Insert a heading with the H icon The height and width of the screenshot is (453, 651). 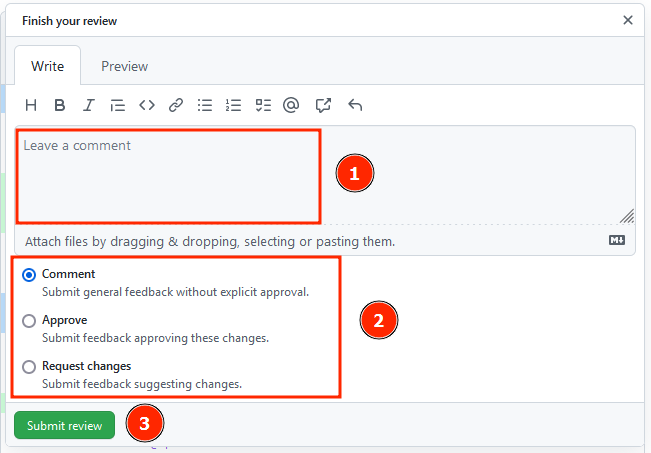tap(31, 105)
